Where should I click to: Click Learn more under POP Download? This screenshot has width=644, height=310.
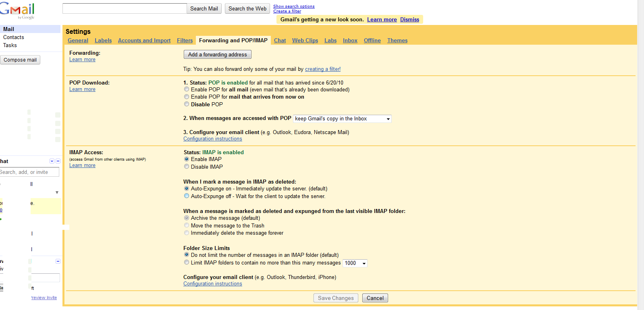82,89
